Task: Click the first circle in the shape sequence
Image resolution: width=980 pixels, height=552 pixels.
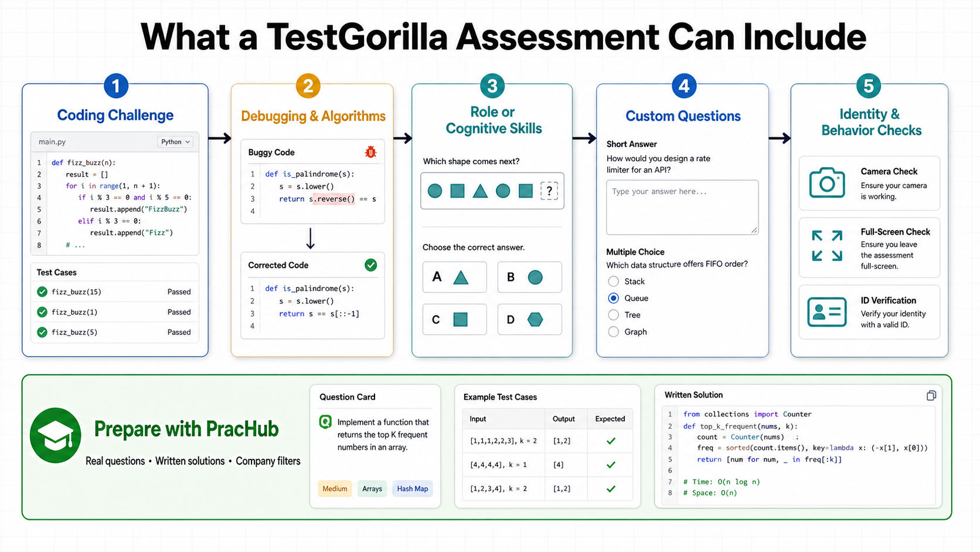Action: point(435,191)
